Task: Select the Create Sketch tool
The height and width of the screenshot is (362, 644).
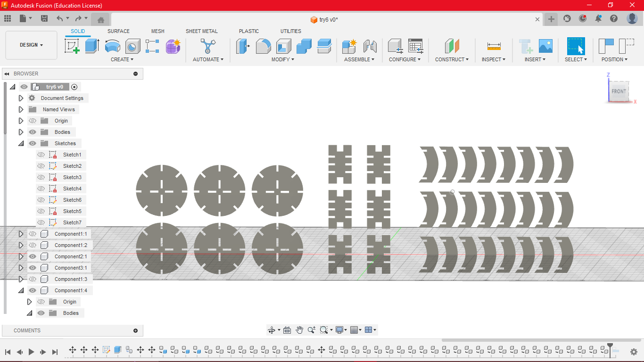Action: [72, 46]
